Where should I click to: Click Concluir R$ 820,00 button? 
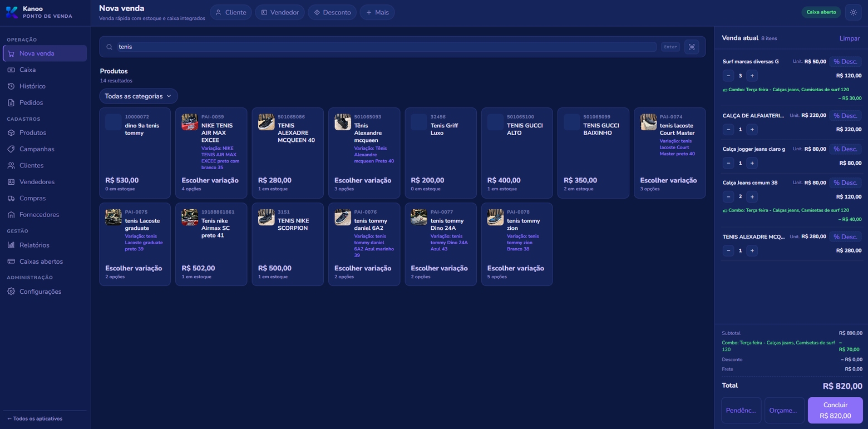tap(835, 411)
